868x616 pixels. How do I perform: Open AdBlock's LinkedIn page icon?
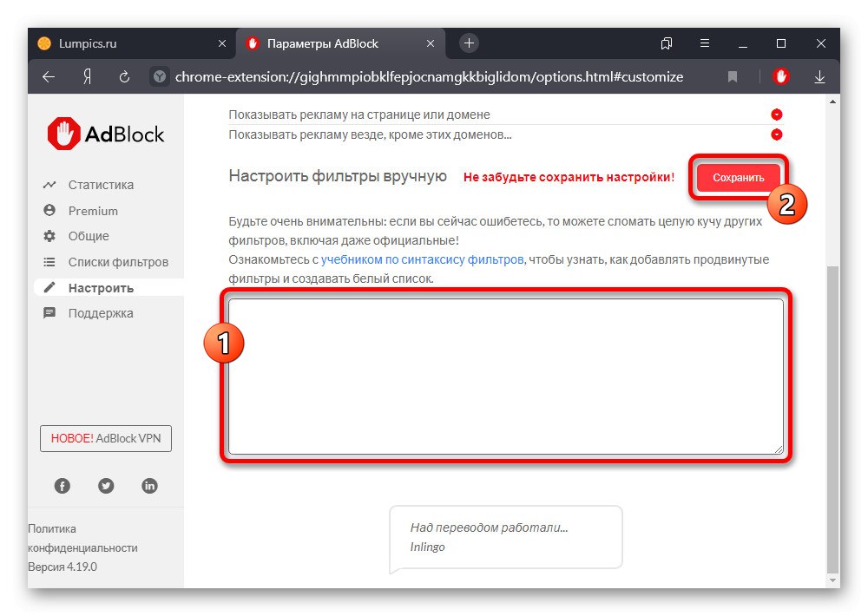149,486
